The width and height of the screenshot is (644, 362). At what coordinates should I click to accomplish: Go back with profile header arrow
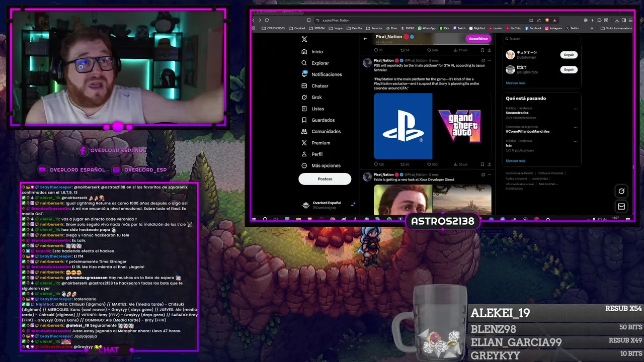365,38
